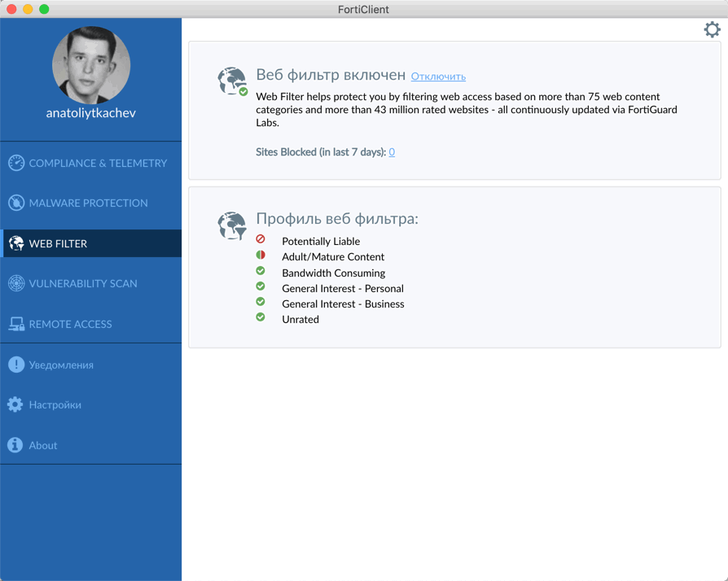Click the Compliance & Telemetry gauge icon
The image size is (728, 581).
point(16,163)
